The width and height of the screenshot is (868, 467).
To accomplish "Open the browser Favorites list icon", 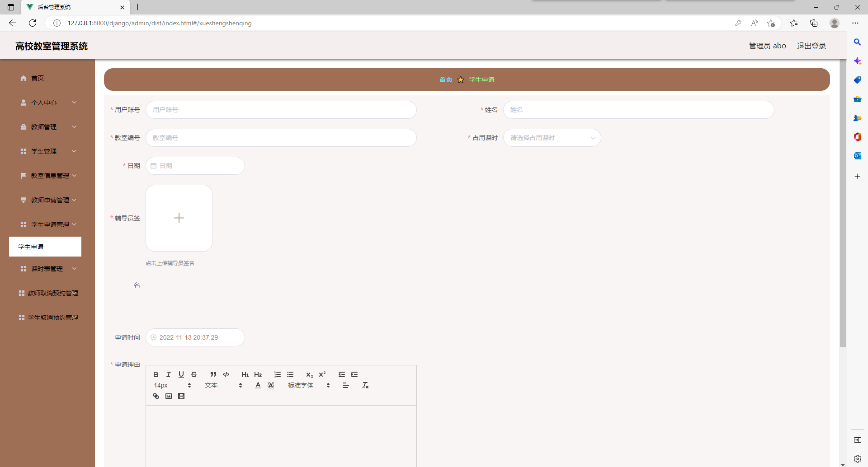I will click(794, 23).
